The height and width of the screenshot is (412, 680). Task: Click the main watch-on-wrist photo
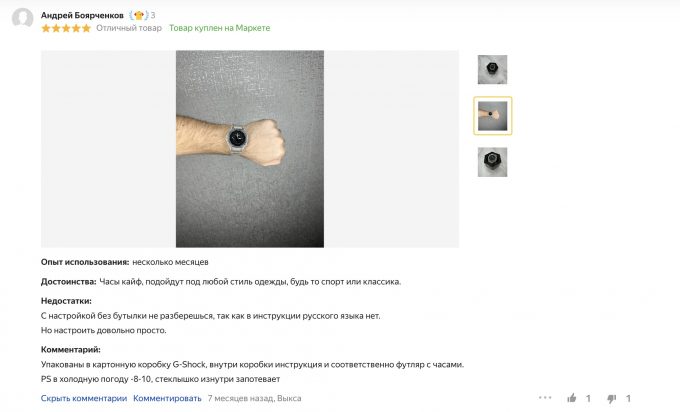pos(250,149)
